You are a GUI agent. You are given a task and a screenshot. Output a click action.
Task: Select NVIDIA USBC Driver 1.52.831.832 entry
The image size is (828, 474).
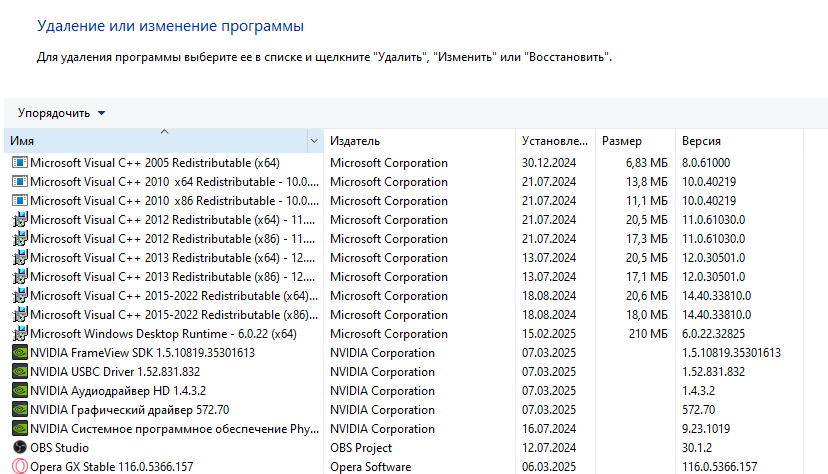[115, 372]
